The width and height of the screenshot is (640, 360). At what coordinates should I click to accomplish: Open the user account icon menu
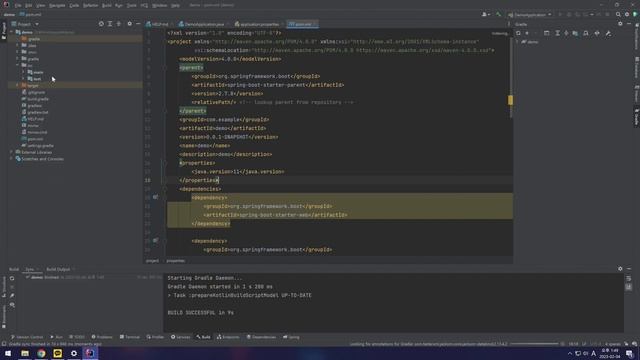coord(485,15)
